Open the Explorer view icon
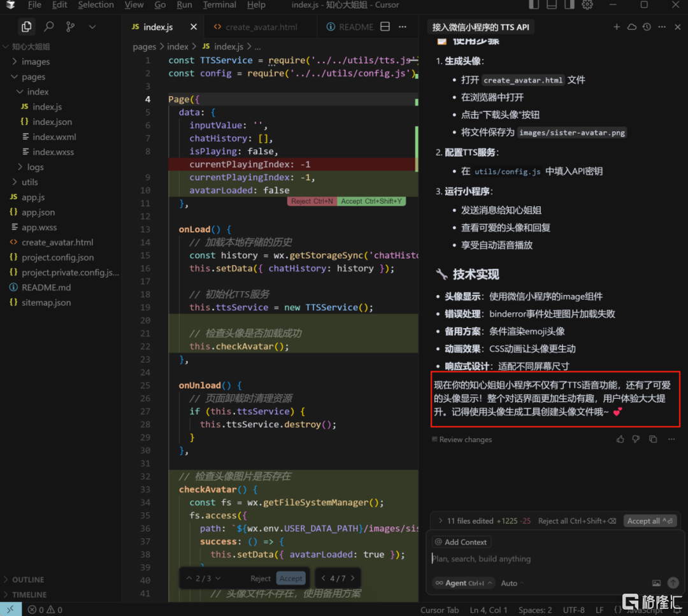Screen dimensions: 688x616 [26, 27]
